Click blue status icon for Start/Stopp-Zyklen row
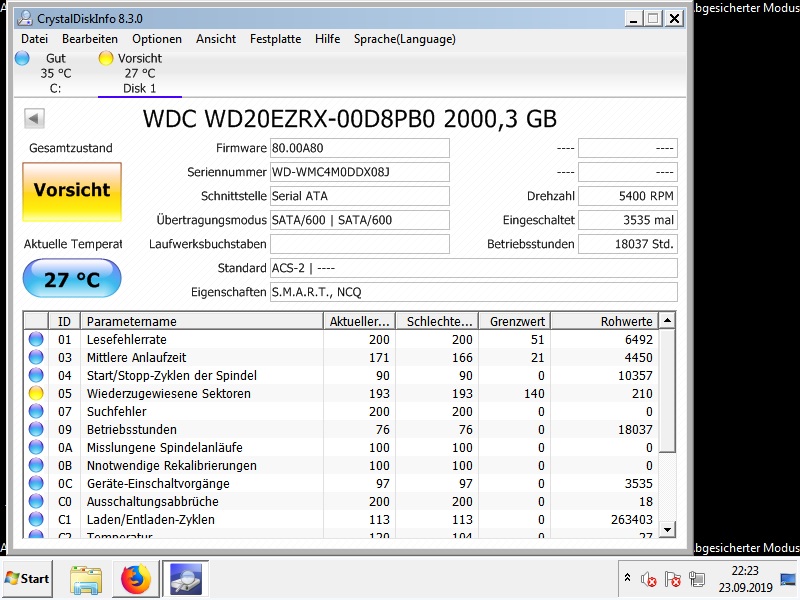800x600 pixels. click(36, 376)
